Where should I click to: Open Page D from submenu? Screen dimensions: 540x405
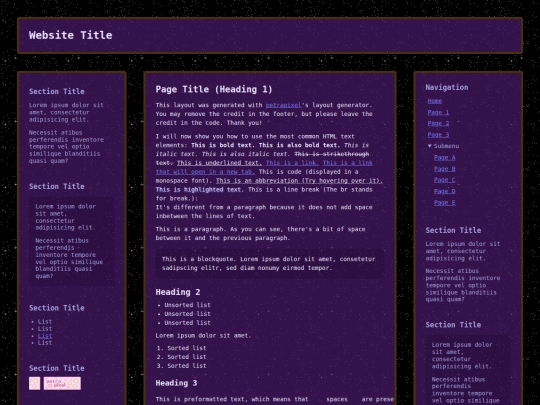(445, 191)
